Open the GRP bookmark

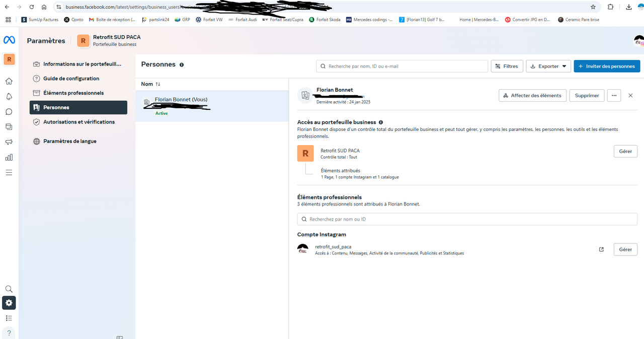pyautogui.click(x=182, y=20)
